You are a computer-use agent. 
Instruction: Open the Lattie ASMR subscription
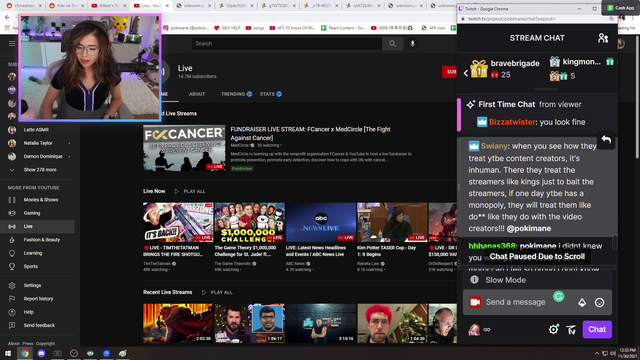(x=38, y=130)
